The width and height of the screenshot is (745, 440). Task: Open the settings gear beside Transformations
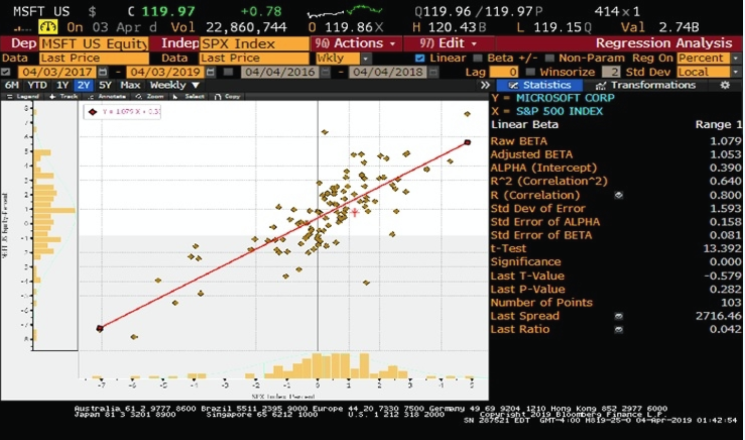725,85
